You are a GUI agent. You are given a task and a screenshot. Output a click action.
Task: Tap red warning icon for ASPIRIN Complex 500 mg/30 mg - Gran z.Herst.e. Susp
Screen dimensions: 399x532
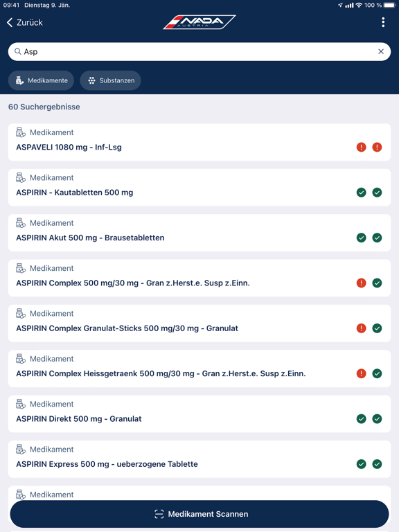click(x=362, y=283)
